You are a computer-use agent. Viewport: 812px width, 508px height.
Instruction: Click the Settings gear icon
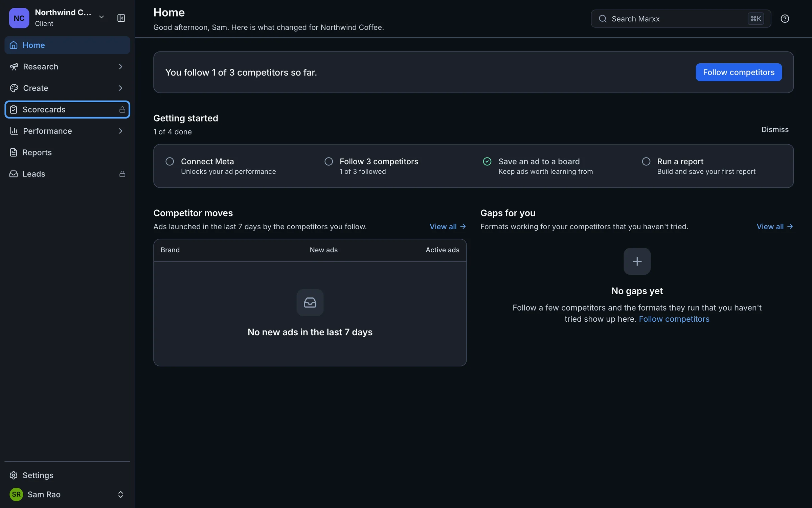(x=14, y=475)
